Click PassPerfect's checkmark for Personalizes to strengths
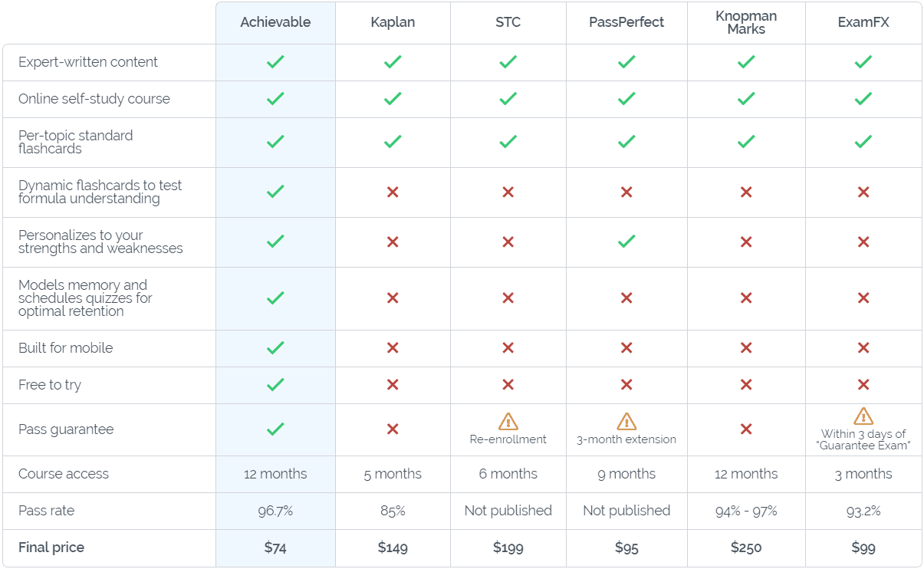This screenshot has height=569, width=924. coord(626,242)
